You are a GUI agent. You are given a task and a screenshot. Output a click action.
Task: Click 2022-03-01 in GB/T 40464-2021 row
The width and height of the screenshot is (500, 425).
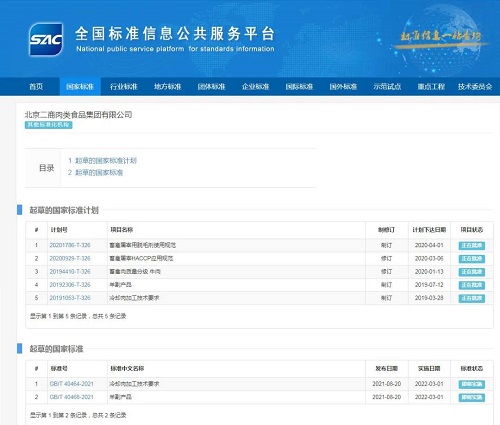[429, 384]
